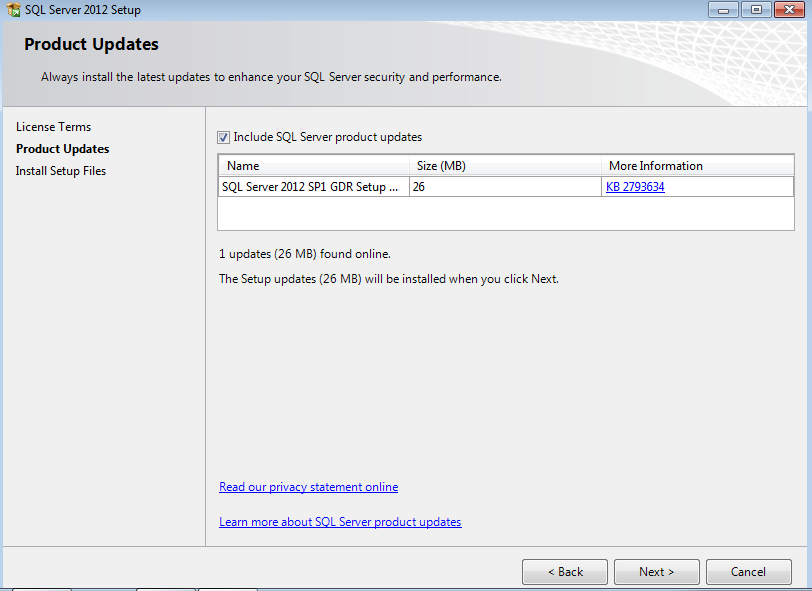812x591 pixels.
Task: Select the SQL Server 2012 SP1 GDR Setup row
Action: (310, 187)
